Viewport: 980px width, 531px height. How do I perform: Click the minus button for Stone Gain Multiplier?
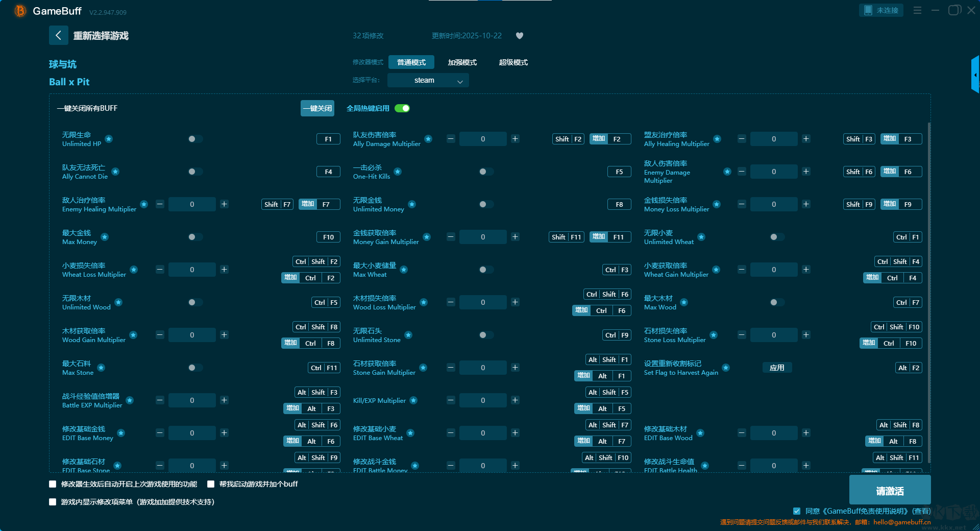451,368
